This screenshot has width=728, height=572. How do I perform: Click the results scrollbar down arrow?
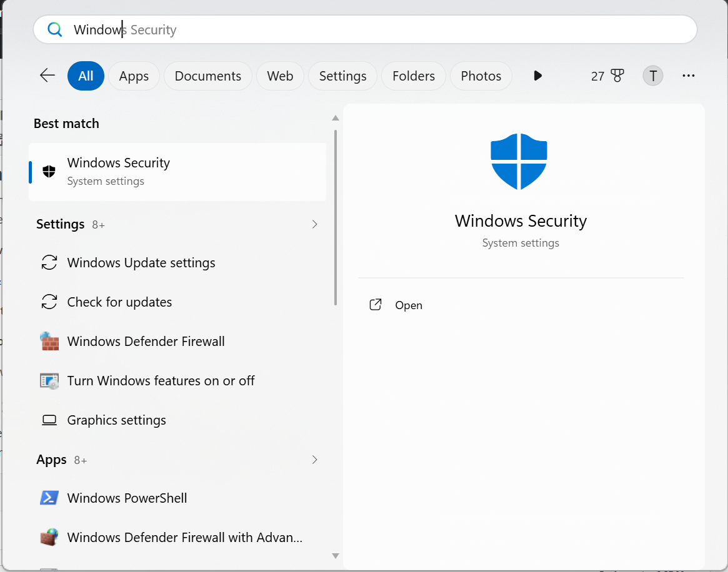coord(335,556)
